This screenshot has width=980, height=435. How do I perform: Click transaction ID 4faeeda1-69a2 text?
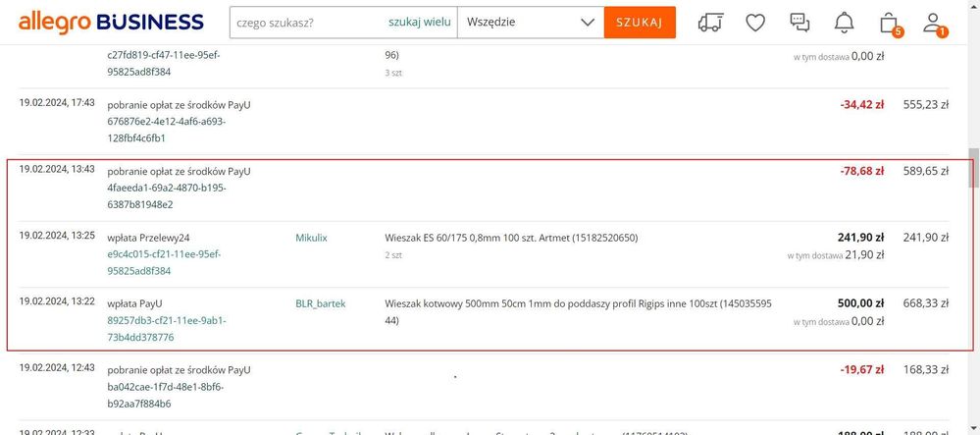tap(167, 196)
